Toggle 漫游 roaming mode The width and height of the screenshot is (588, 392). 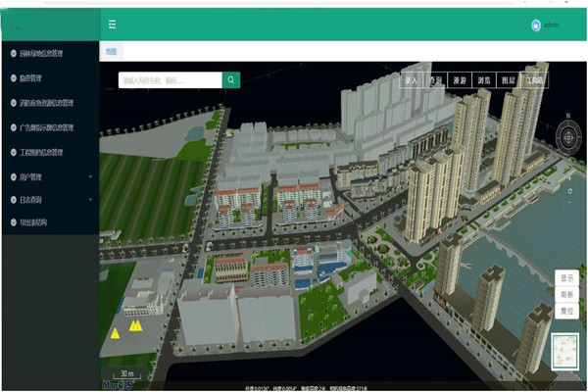[459, 79]
